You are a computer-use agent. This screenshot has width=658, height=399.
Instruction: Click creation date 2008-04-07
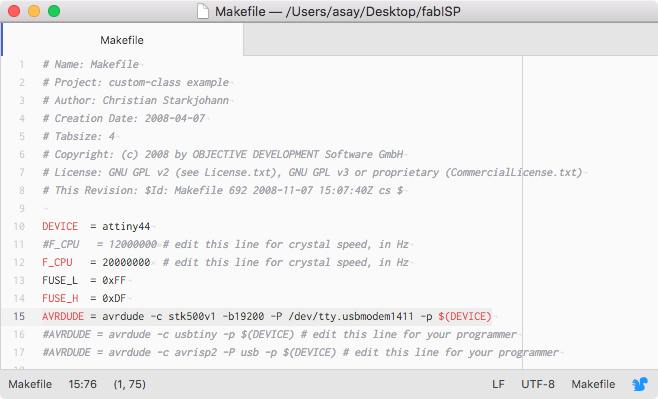(175, 119)
